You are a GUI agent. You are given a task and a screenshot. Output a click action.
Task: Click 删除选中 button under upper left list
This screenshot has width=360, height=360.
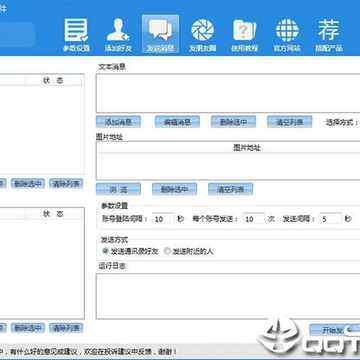coord(28,184)
